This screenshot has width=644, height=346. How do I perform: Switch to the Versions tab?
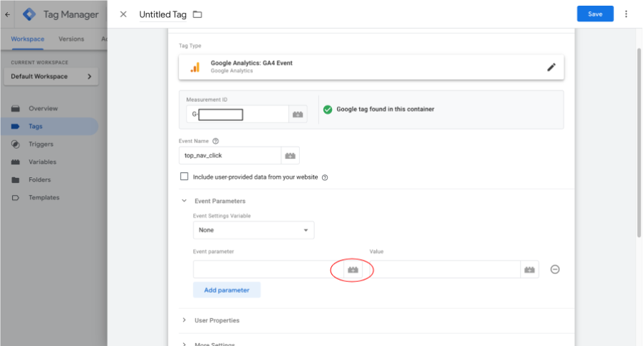(71, 39)
